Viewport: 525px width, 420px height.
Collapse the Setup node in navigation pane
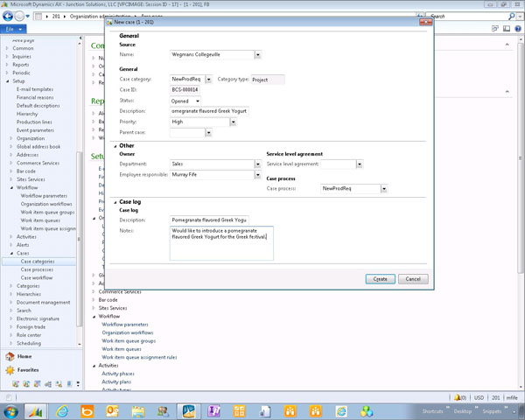8,81
